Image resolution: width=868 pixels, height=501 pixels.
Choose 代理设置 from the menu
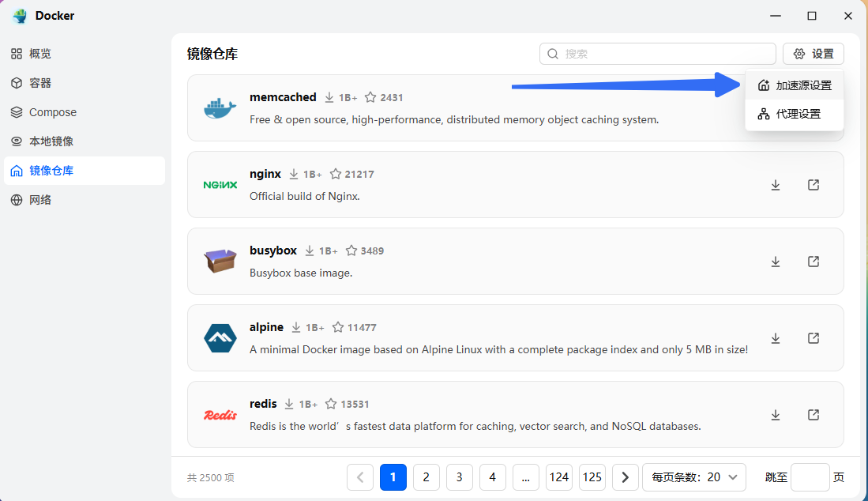click(795, 114)
